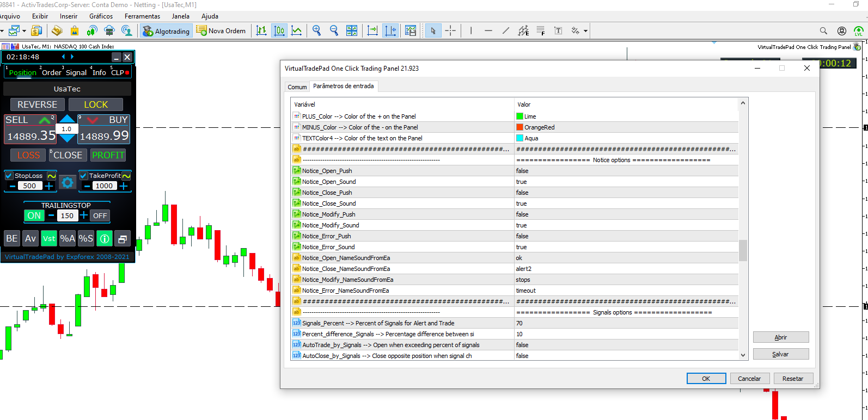Toggle the Algotrading button
The image size is (868, 420).
click(x=166, y=31)
